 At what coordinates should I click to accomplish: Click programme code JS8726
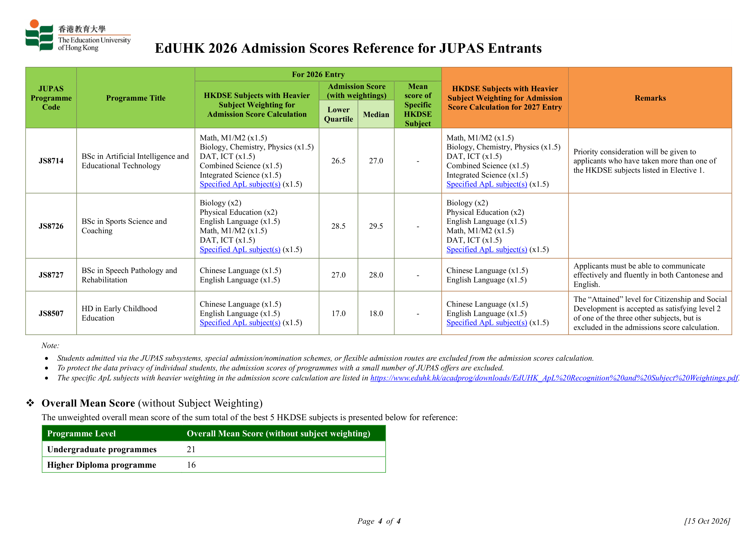point(51,226)
